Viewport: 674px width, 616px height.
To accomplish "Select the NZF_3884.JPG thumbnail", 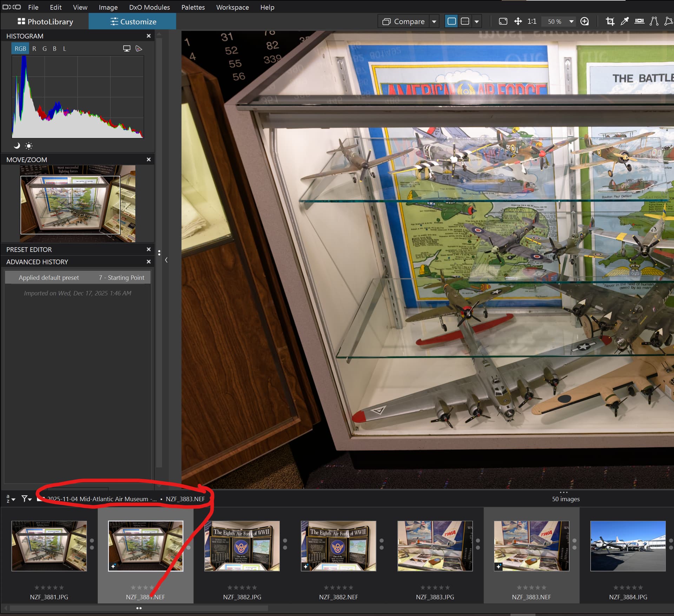I will [628, 546].
